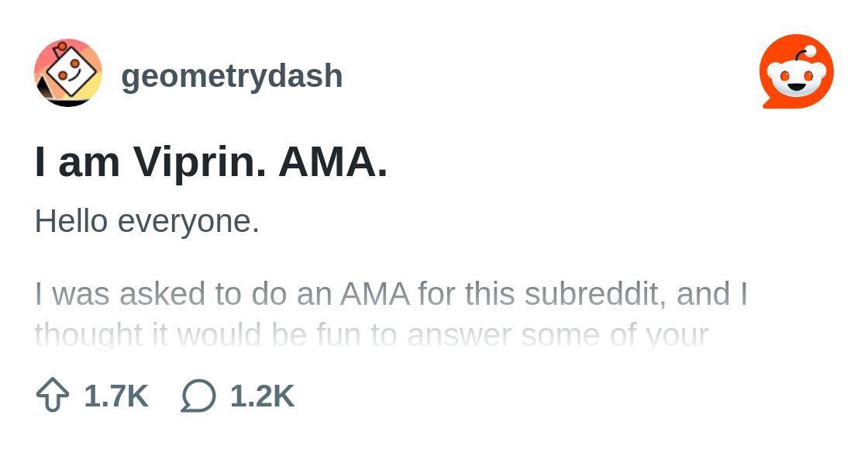Click the word Viprin in the title
This screenshot has height=453, width=868.
(198, 162)
